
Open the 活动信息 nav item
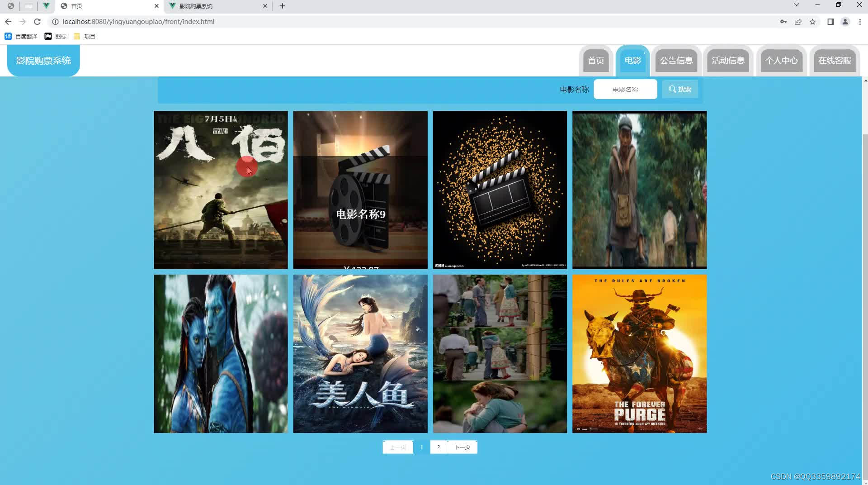coord(728,61)
